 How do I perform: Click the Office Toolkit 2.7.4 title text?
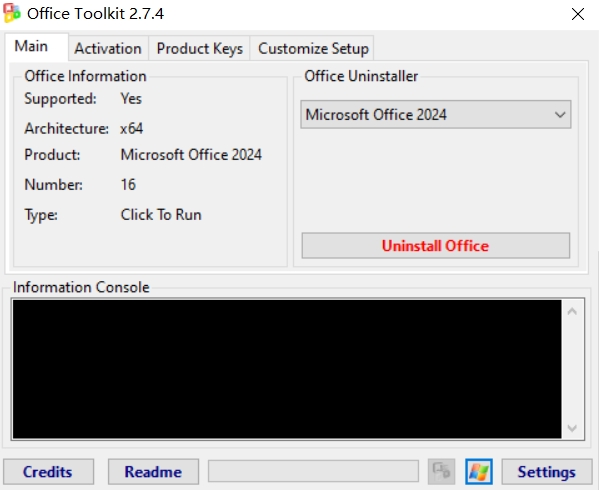[96, 14]
